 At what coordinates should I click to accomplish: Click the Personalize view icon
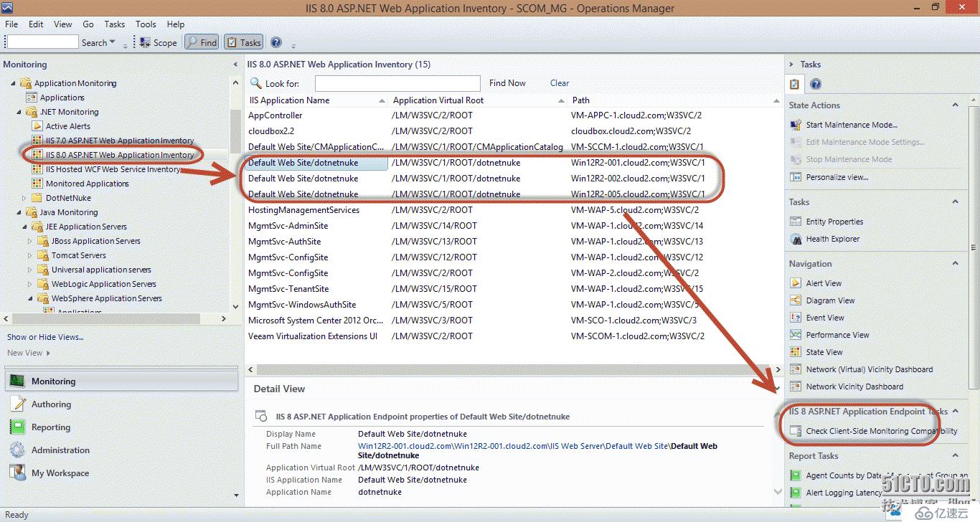point(796,176)
